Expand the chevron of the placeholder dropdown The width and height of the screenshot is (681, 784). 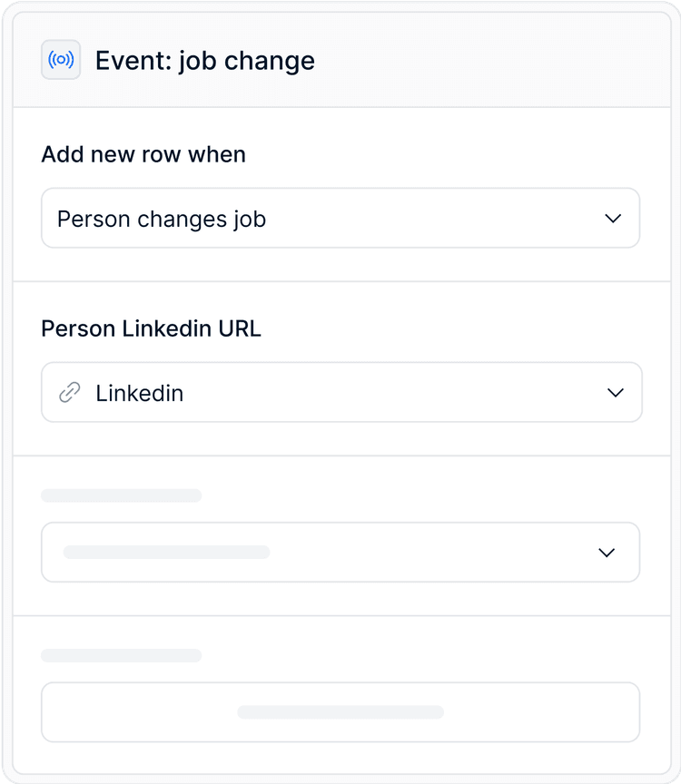pyautogui.click(x=607, y=553)
